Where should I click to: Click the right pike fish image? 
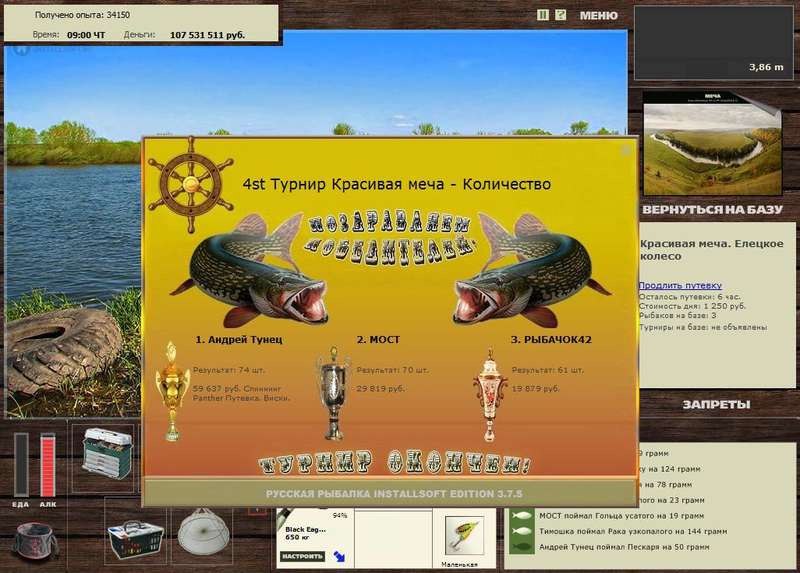531,270
